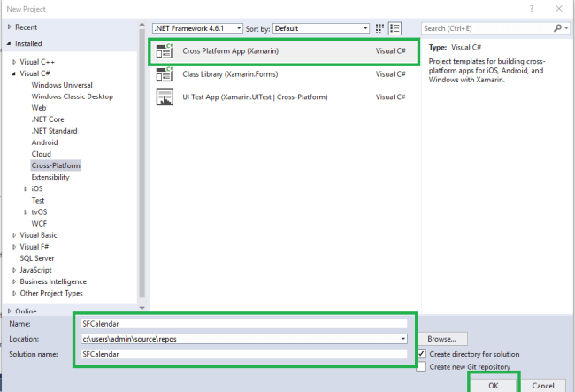Select the Cross-Platform category
Screen dimensions: 575x392
[56, 165]
